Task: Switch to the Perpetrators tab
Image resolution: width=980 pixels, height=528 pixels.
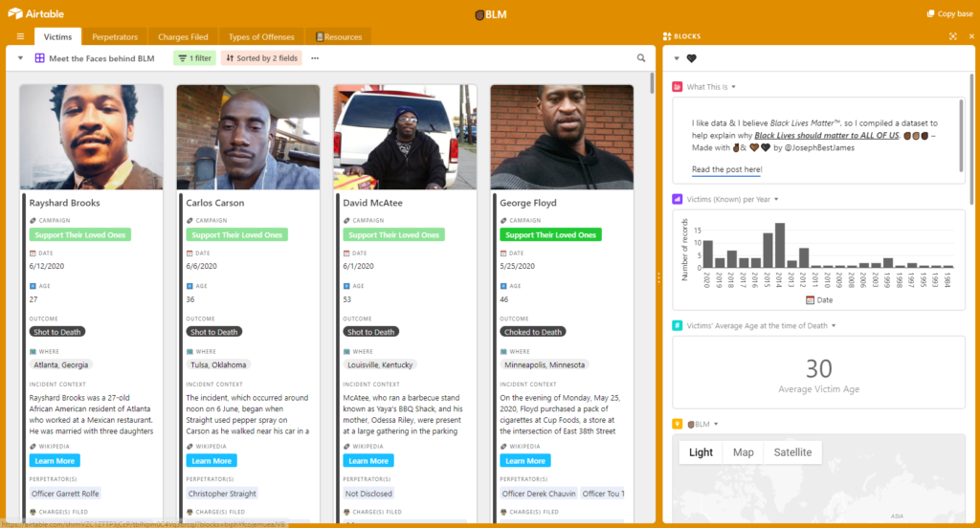Action: pos(115,37)
